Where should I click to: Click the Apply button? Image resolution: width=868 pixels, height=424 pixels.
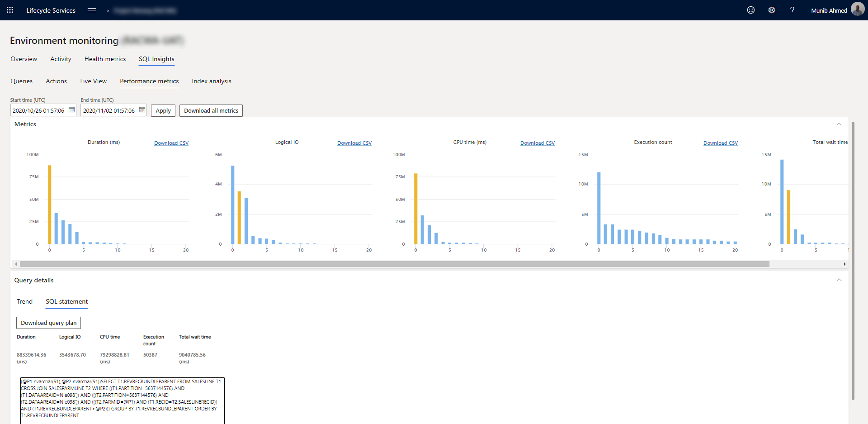[x=163, y=110]
